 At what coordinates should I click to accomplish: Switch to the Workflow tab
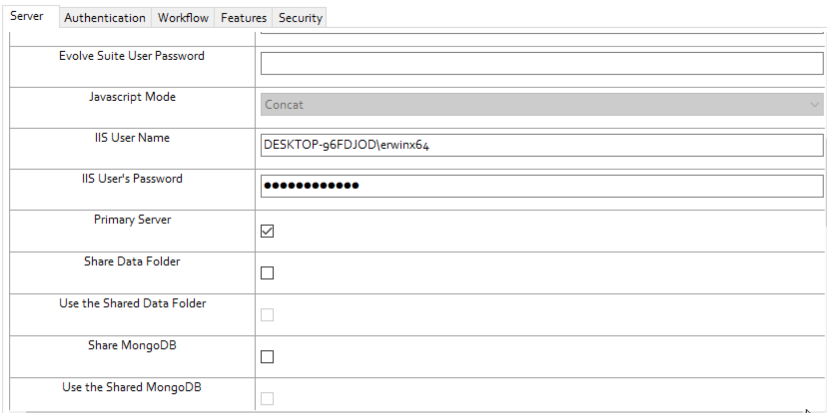184,18
